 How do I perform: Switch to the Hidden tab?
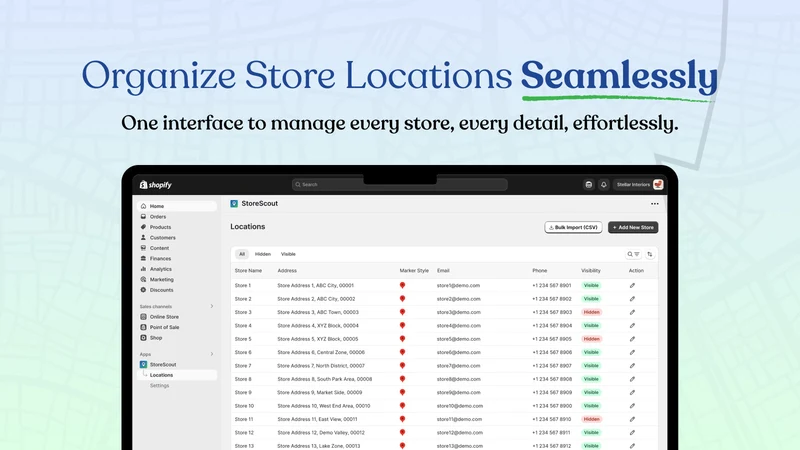pyautogui.click(x=263, y=254)
